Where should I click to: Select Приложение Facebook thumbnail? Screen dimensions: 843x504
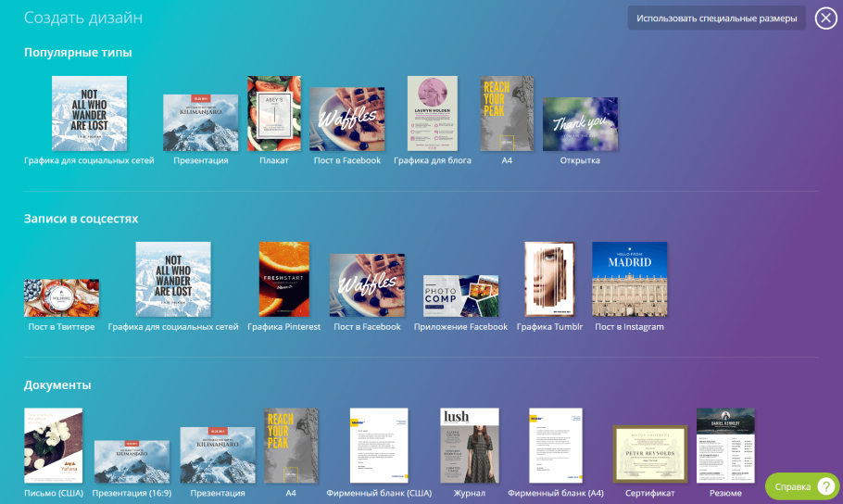coord(460,296)
